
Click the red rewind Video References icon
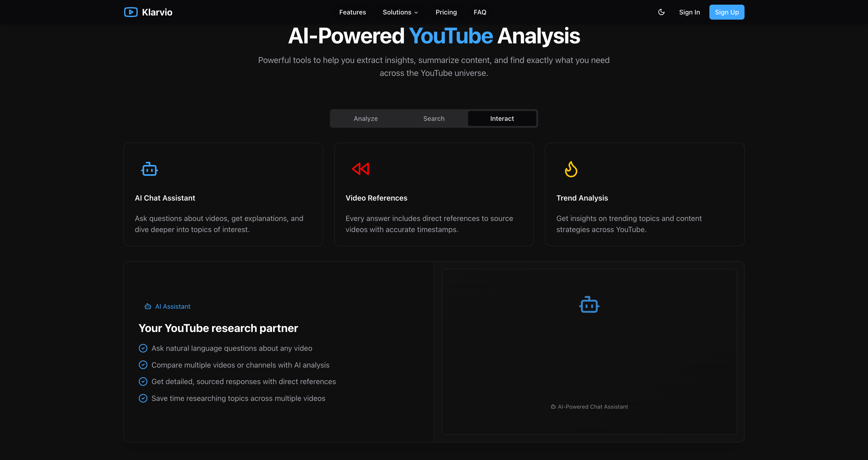click(x=360, y=169)
